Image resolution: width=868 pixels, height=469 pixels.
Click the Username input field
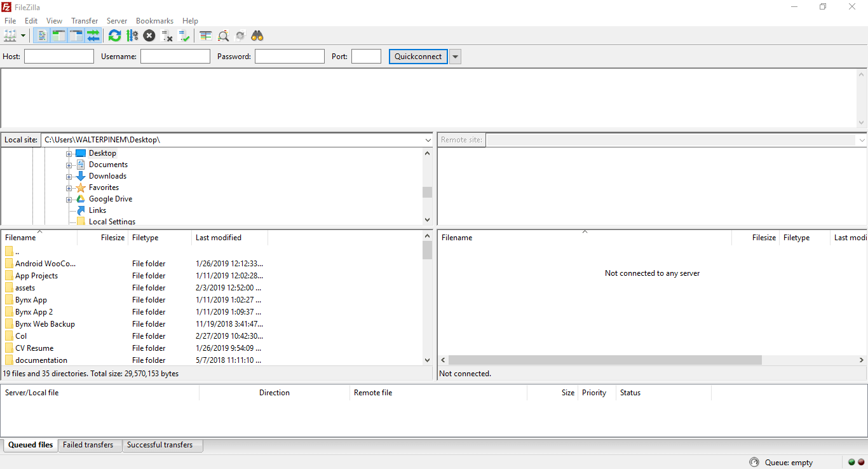(175, 57)
